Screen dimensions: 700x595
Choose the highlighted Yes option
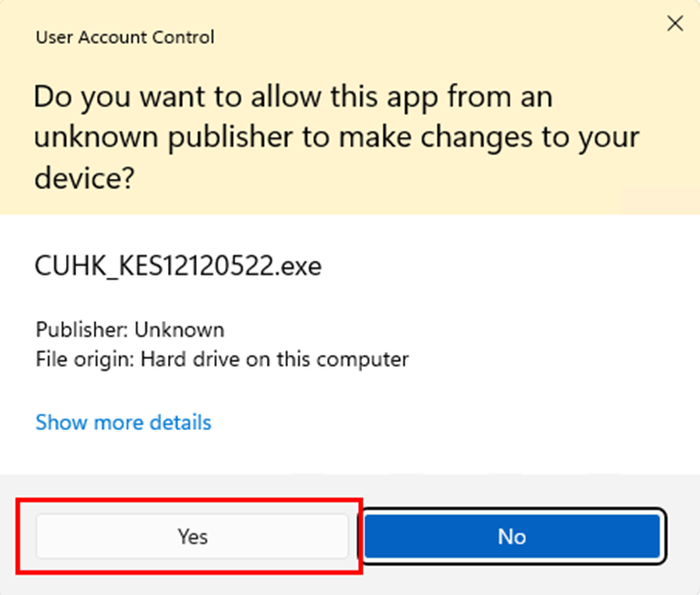pos(192,536)
